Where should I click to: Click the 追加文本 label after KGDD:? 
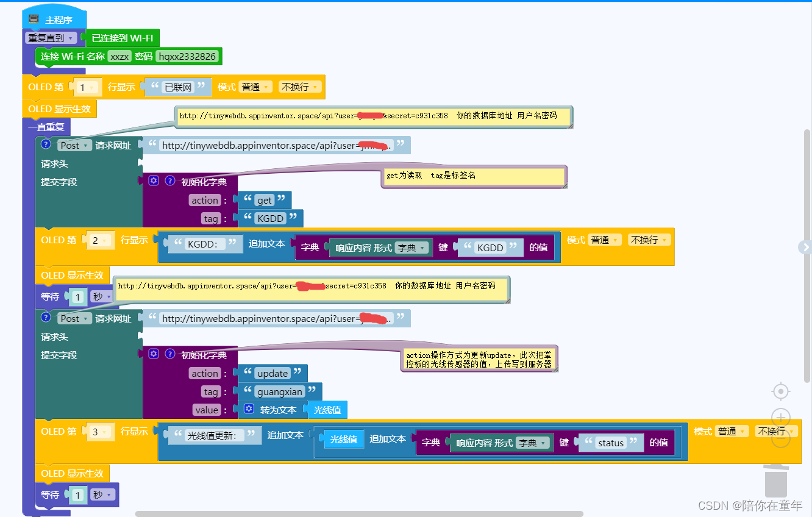click(267, 243)
